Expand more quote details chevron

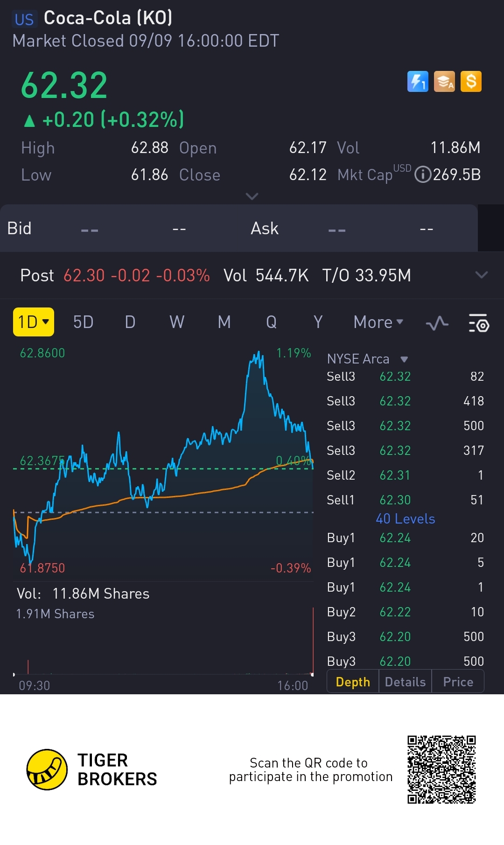pos(252,196)
